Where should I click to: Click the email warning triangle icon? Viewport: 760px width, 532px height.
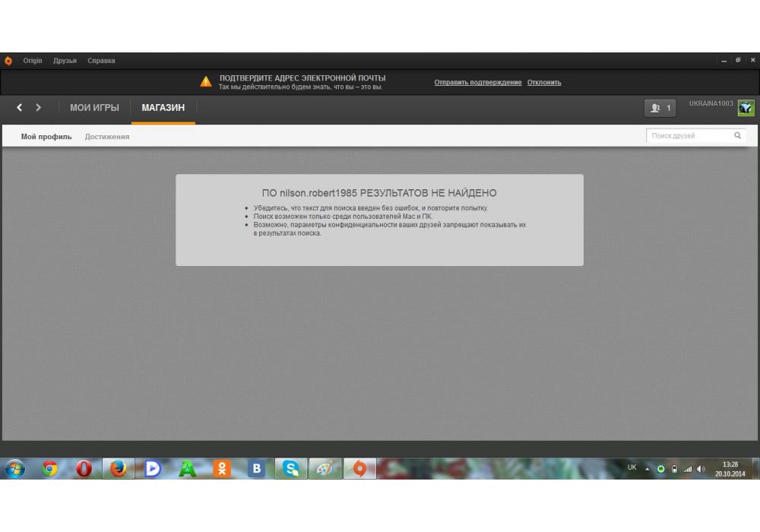click(206, 82)
